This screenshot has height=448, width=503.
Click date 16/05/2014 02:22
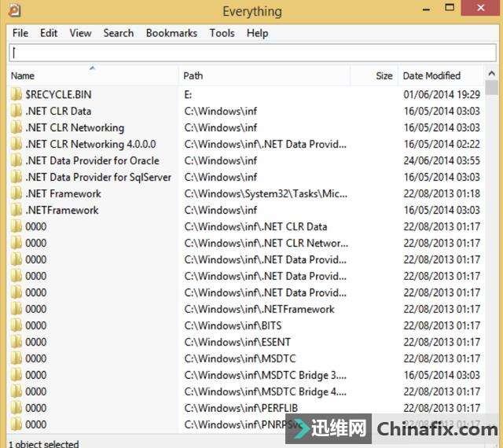coord(442,144)
